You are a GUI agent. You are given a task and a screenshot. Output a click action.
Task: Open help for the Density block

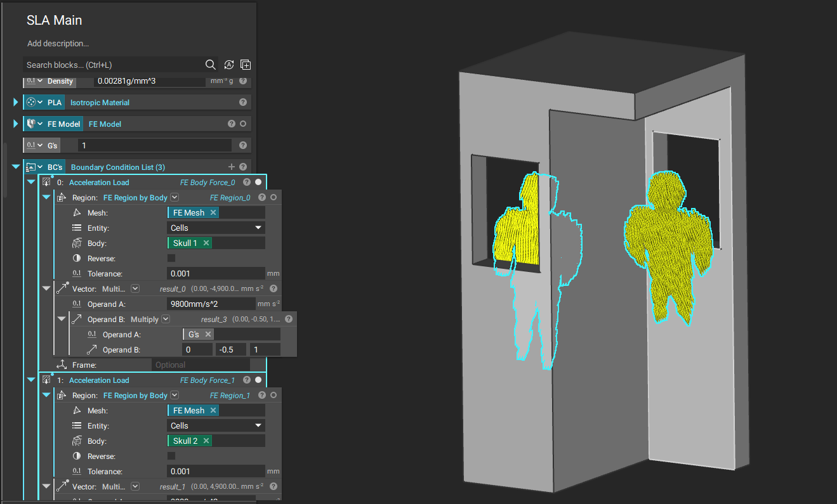[243, 81]
